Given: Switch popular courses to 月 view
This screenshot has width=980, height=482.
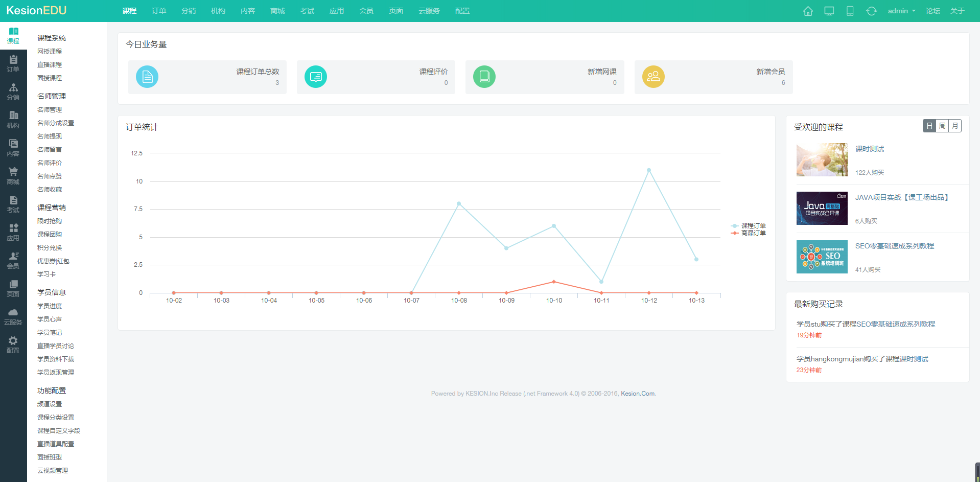Looking at the screenshot, I should (x=955, y=126).
